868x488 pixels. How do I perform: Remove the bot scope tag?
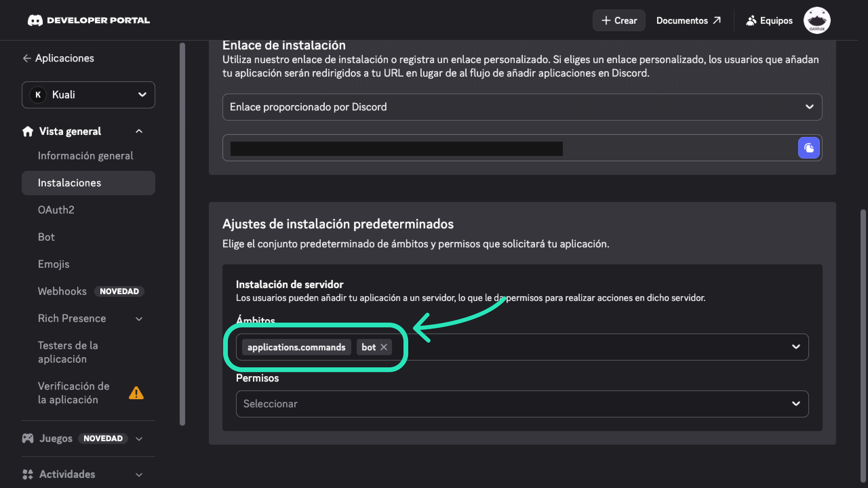pos(383,347)
